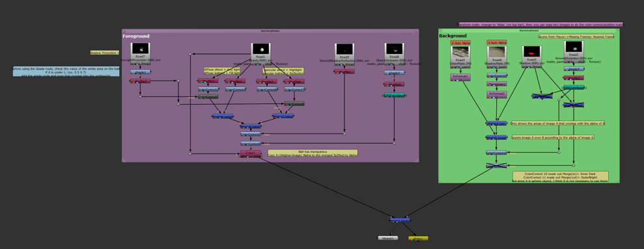Select the Read8 ObjectOcclusion node thumbnail
Viewport: 644px width, 249px height.
(x=395, y=49)
